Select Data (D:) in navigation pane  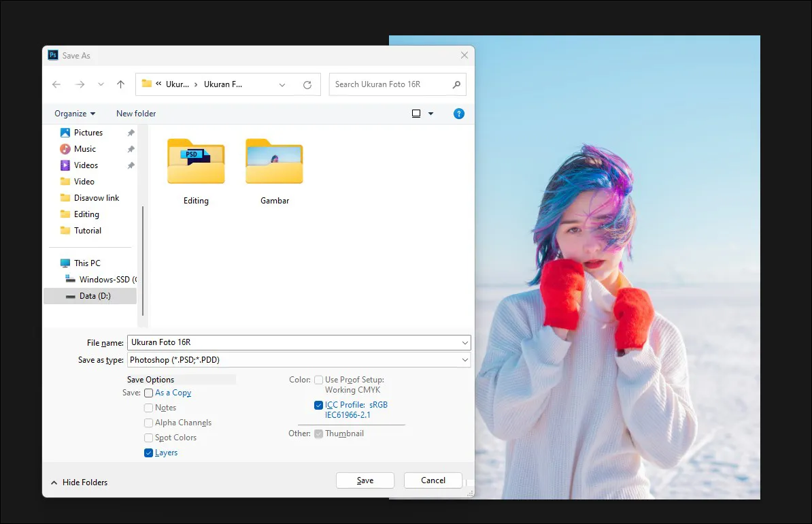click(x=95, y=296)
